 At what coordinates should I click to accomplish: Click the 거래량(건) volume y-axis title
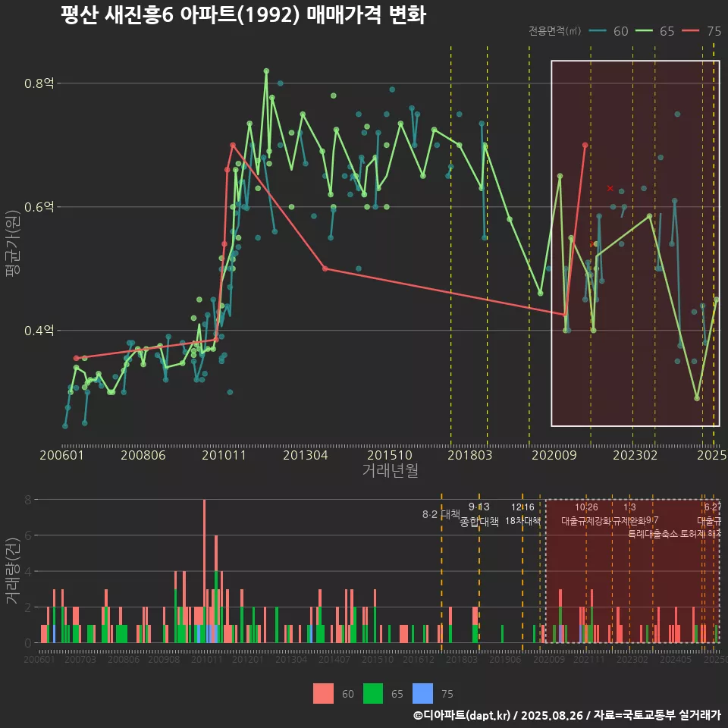click(13, 571)
